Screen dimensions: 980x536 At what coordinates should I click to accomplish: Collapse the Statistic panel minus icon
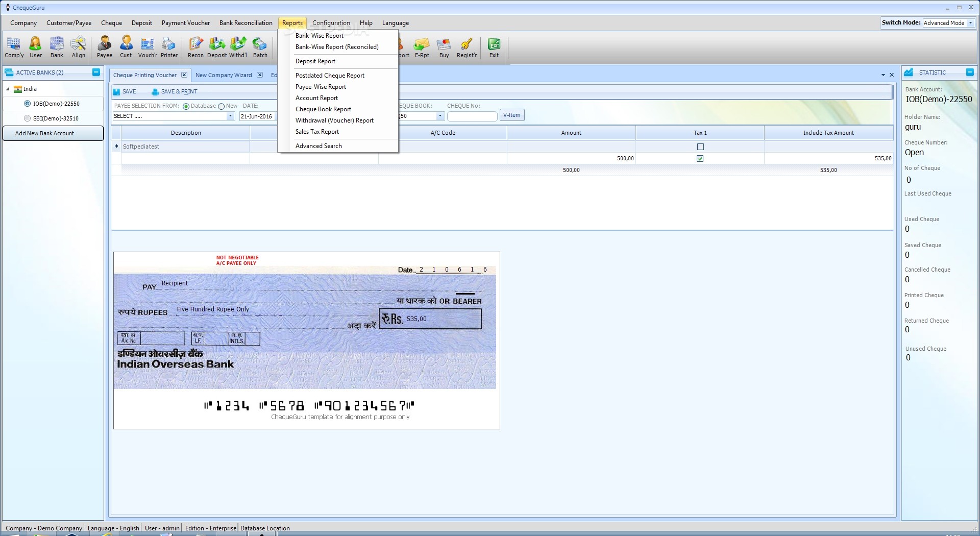[970, 72]
